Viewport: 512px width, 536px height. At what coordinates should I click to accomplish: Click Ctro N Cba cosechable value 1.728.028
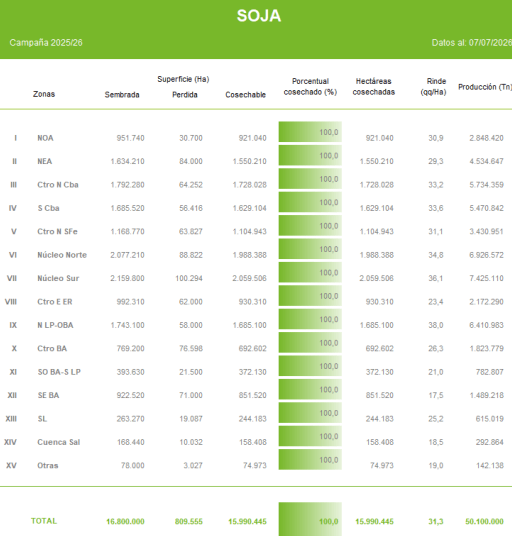[250, 185]
